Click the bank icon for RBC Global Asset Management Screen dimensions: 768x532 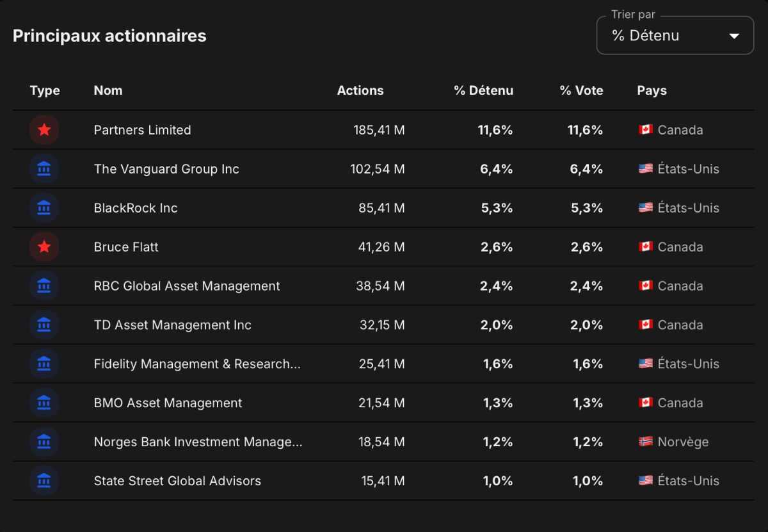pyautogui.click(x=44, y=286)
